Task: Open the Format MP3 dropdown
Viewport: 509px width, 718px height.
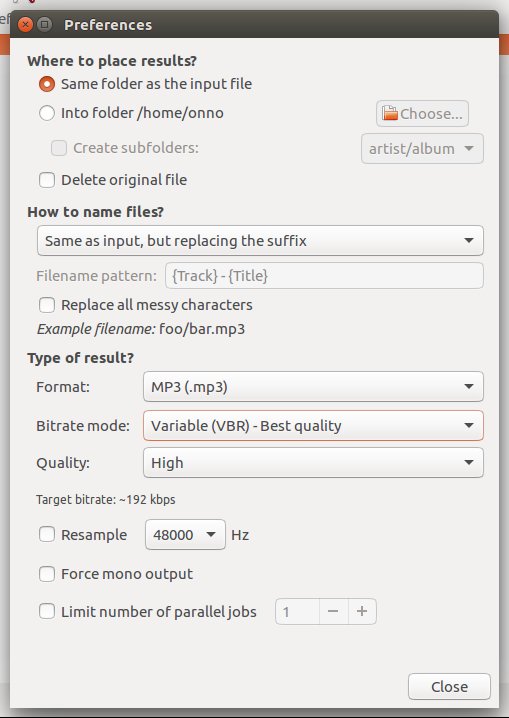Action: click(x=313, y=387)
